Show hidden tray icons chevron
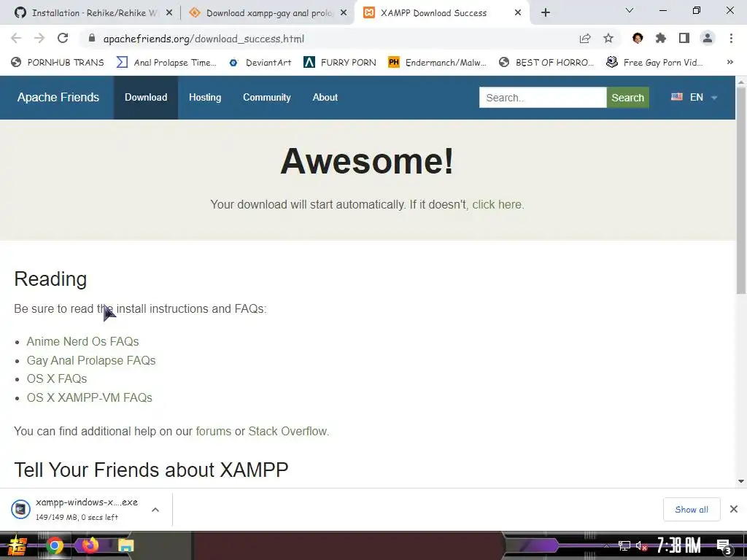 point(606,545)
